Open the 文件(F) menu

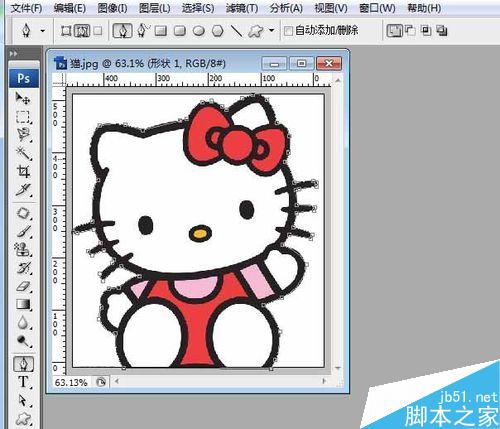tap(27, 8)
